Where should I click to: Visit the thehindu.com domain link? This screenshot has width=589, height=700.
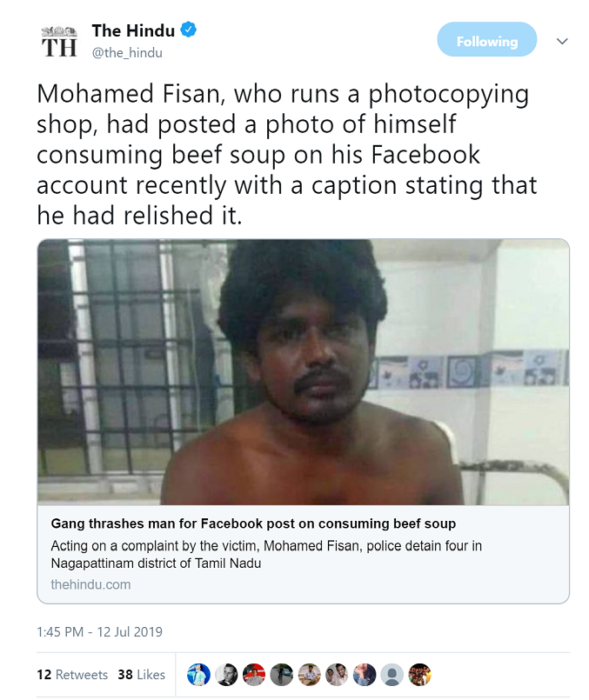[x=90, y=584]
